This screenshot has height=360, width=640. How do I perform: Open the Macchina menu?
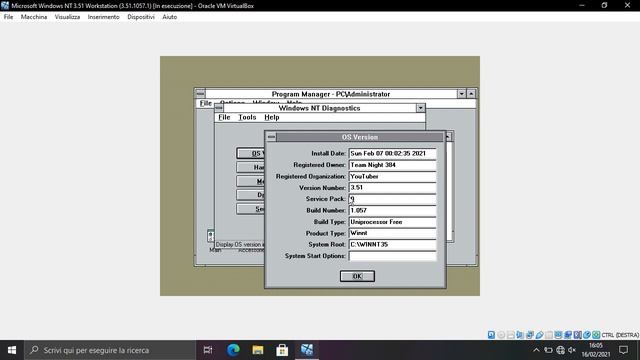click(34, 17)
